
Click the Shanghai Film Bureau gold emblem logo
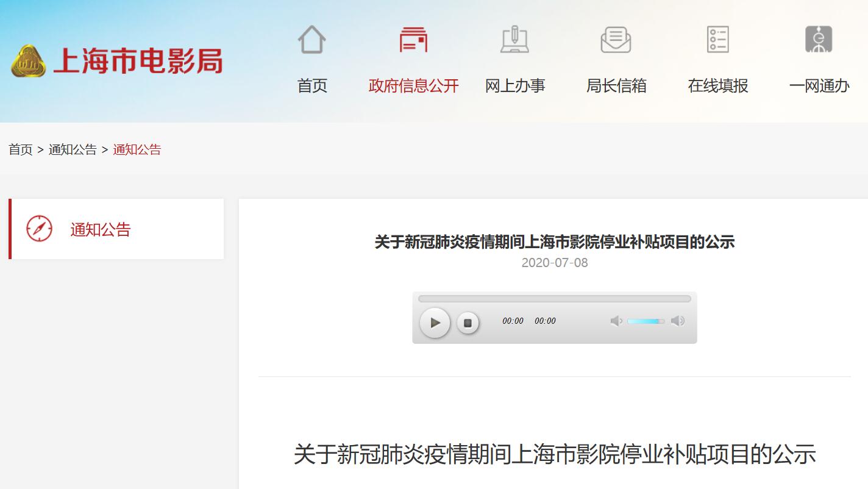point(28,61)
